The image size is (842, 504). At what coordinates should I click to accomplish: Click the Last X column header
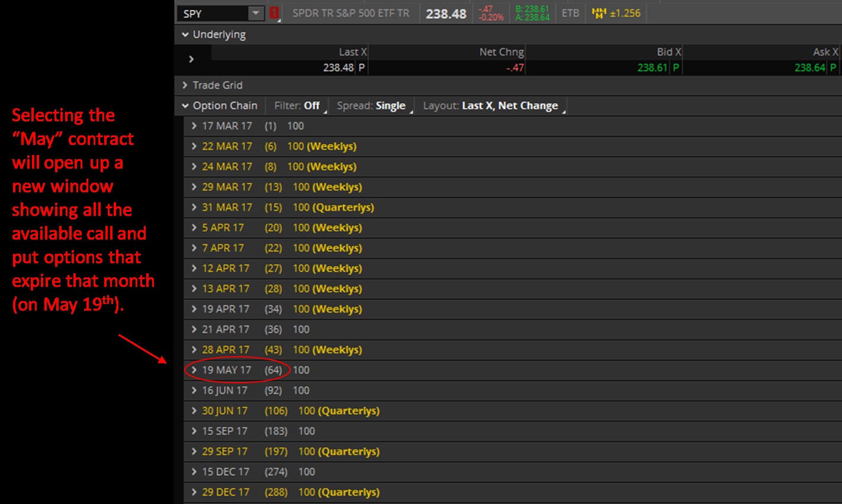[352, 52]
